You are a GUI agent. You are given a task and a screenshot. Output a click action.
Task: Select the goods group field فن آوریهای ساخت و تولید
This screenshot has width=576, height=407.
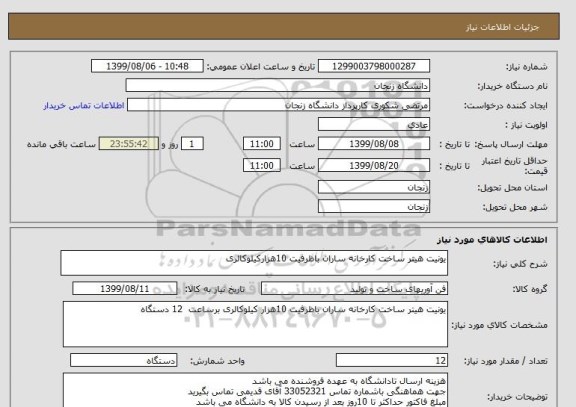click(x=354, y=289)
